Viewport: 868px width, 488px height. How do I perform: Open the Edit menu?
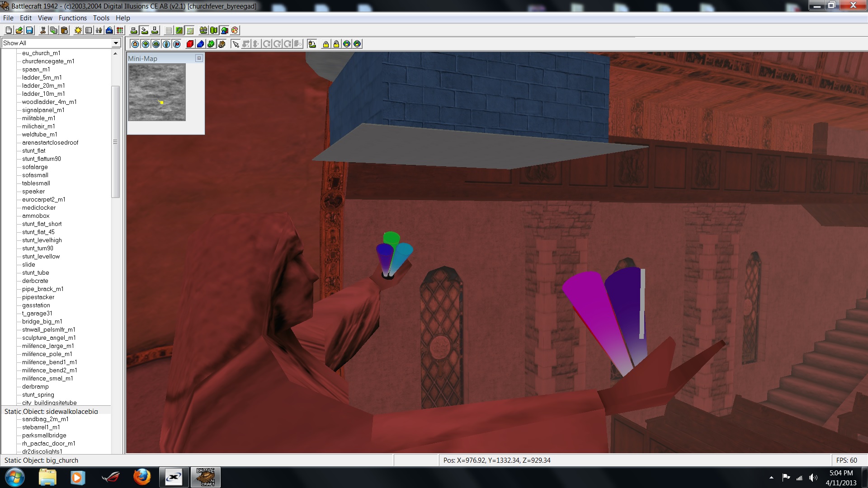26,18
